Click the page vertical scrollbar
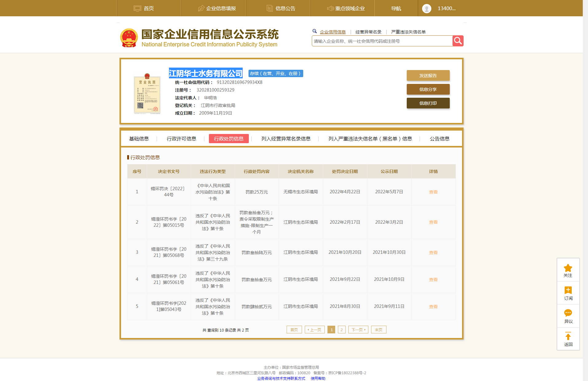This screenshot has width=588, height=381. point(585,190)
